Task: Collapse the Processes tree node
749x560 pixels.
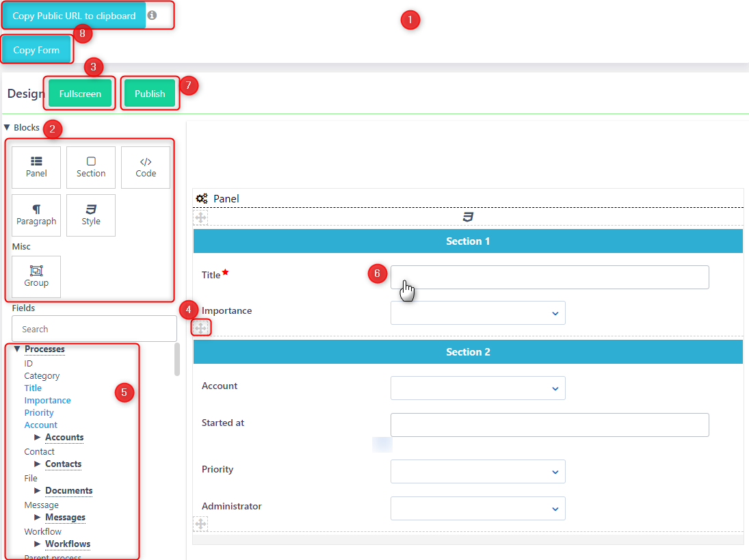Action: click(17, 349)
